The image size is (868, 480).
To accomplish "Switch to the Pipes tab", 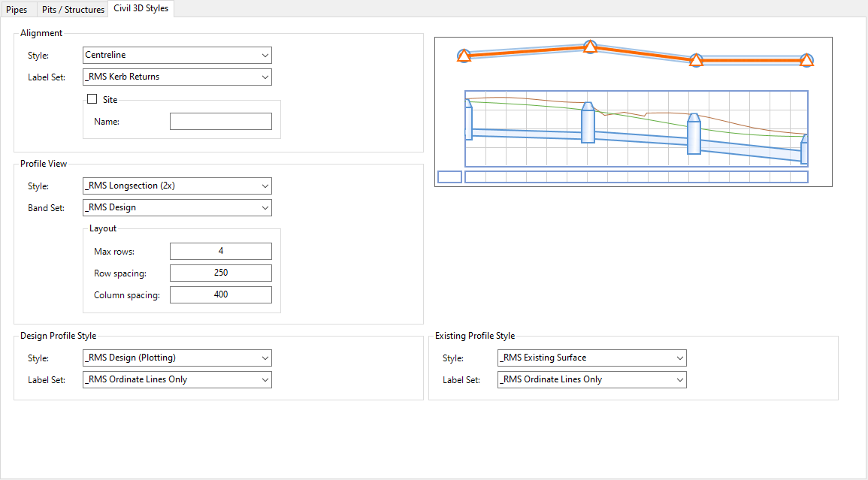I will [x=17, y=10].
